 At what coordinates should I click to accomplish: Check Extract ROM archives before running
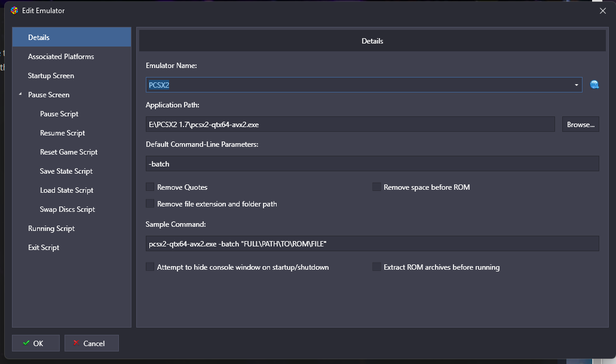pos(376,267)
